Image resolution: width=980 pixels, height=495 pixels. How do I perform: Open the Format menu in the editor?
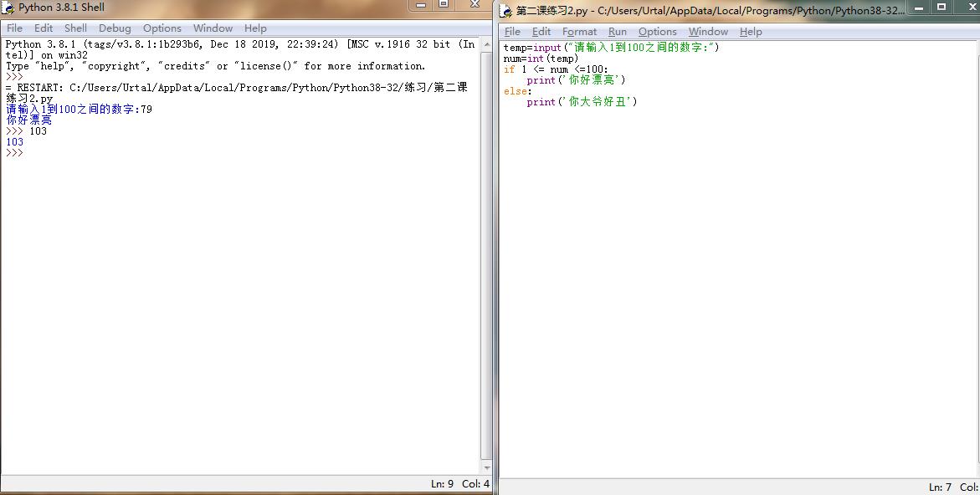(579, 32)
